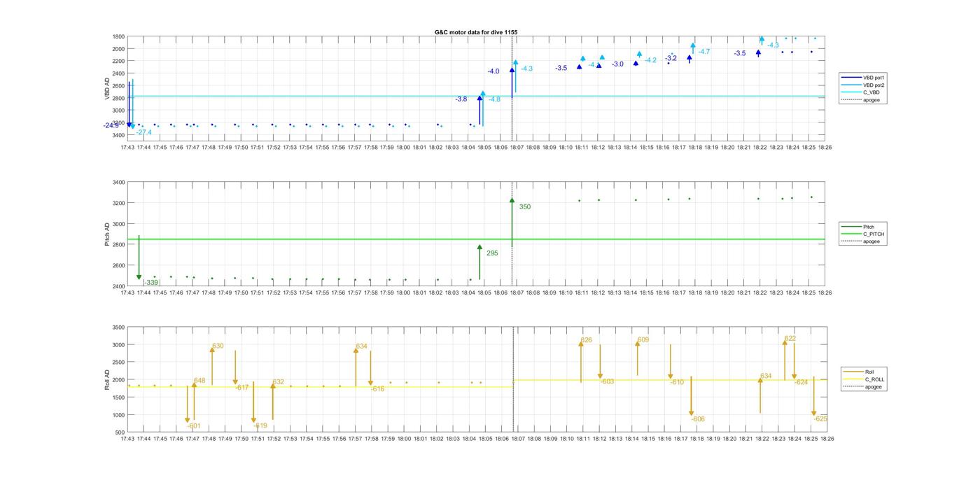Click the "2500" tick on the Roll axis

coord(118,363)
